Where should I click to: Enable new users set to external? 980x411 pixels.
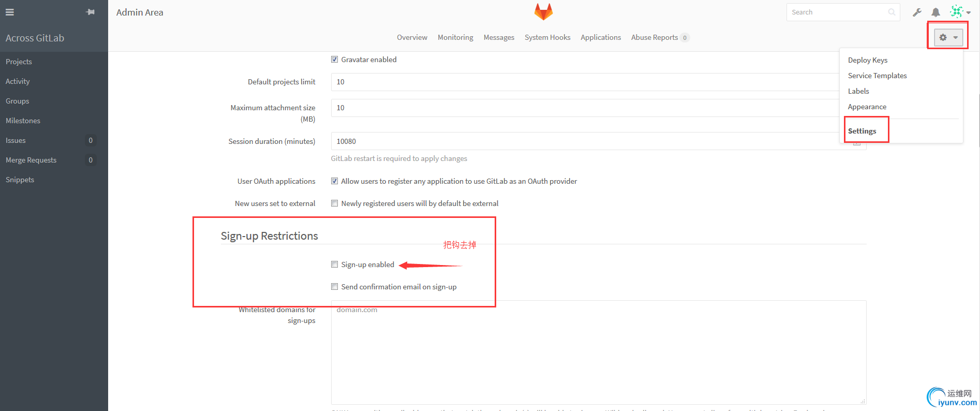[334, 203]
